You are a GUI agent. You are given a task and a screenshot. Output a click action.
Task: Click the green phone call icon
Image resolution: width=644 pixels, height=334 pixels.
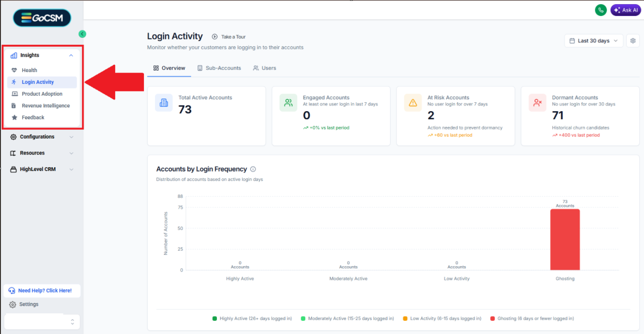[x=601, y=10]
